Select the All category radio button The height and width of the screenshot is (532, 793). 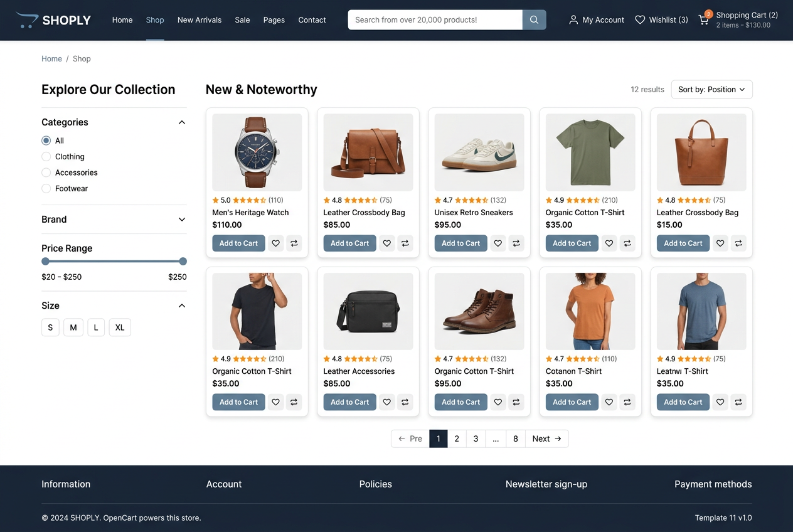(46, 141)
